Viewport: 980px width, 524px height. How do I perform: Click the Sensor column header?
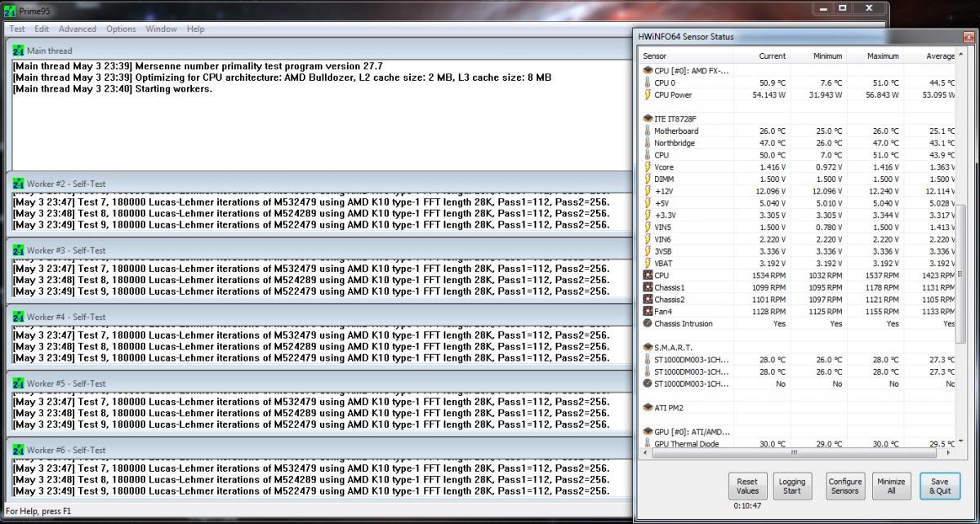coord(686,56)
